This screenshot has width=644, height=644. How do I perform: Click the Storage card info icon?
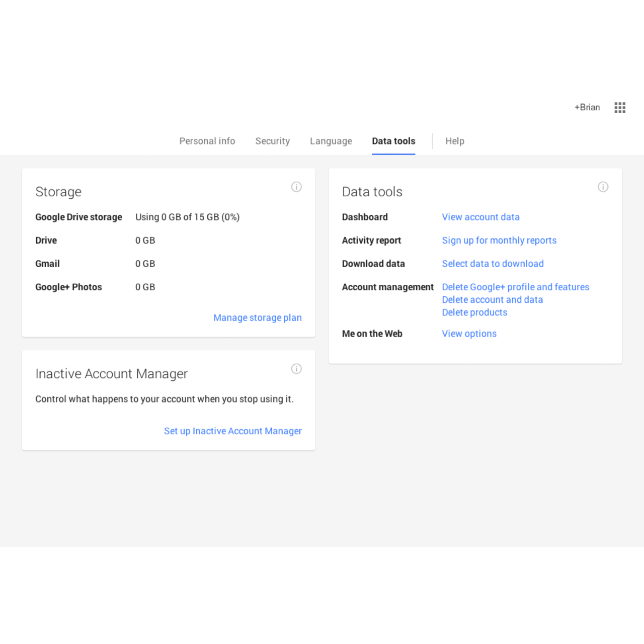click(296, 187)
